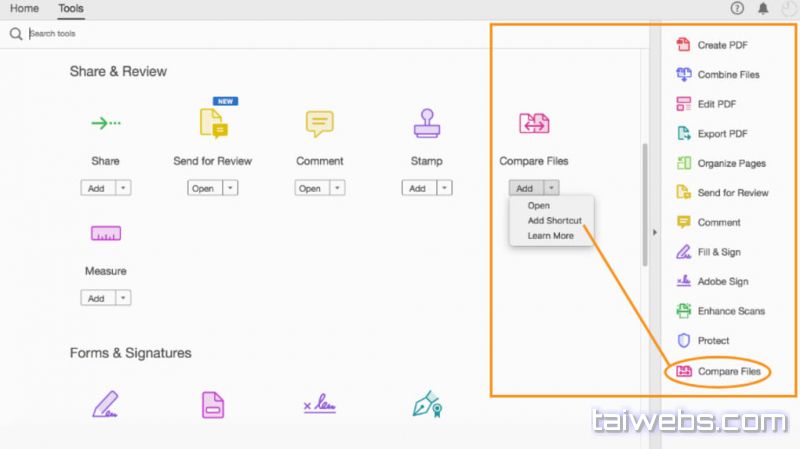
Task: Select Learn More in the popup menu
Action: click(x=550, y=236)
